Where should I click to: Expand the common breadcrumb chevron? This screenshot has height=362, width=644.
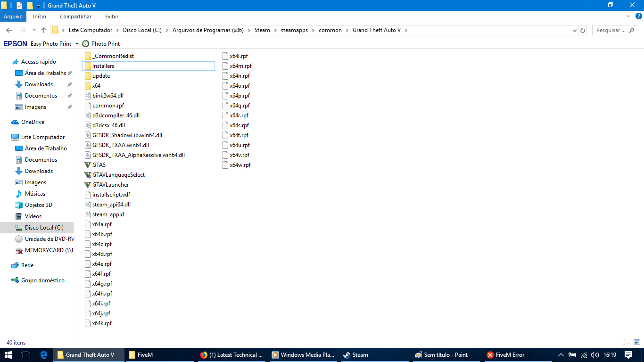click(x=347, y=30)
